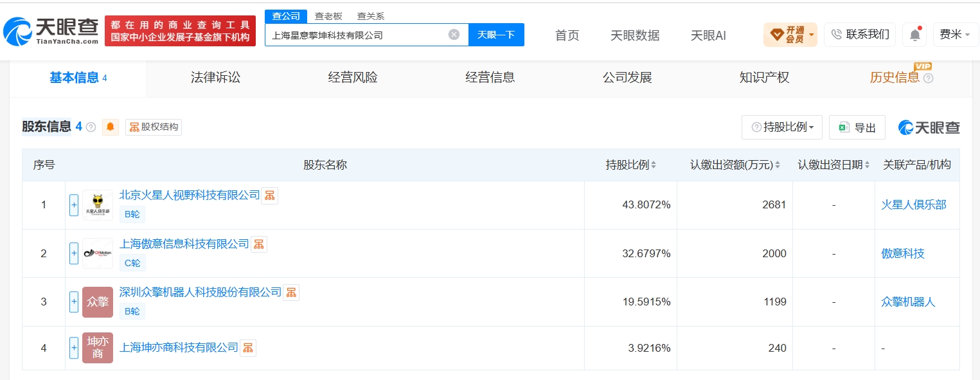The image size is (980, 380).
Task: Open the notification bell in the top bar
Action: (x=914, y=35)
